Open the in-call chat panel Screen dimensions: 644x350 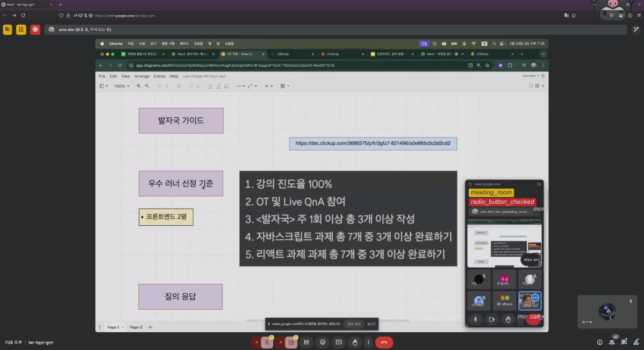click(x=624, y=342)
